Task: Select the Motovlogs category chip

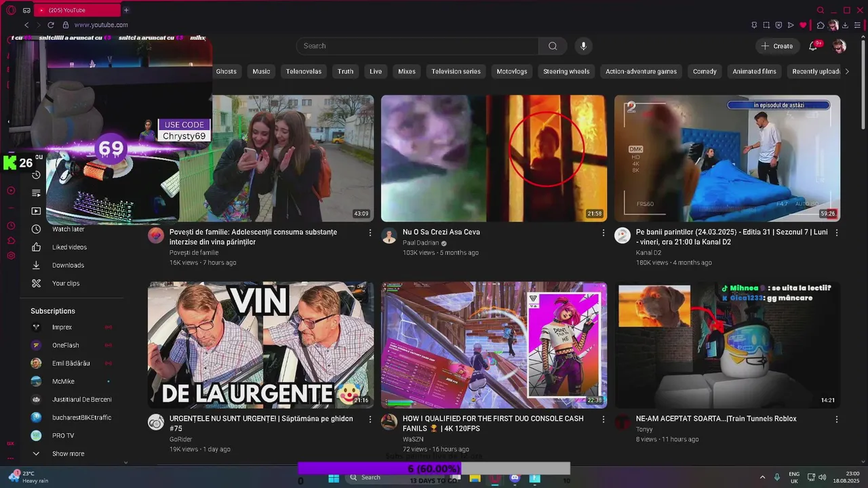Action: click(x=512, y=71)
